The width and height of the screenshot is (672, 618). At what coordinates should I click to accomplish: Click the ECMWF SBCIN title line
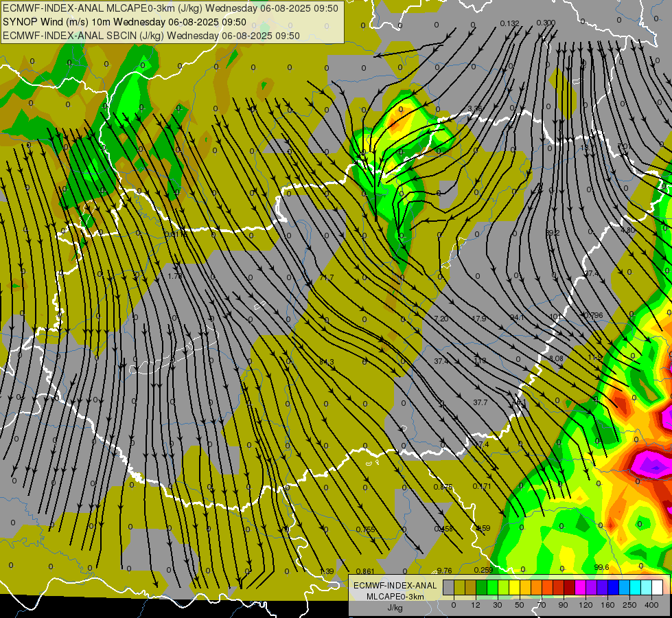pyautogui.click(x=151, y=36)
